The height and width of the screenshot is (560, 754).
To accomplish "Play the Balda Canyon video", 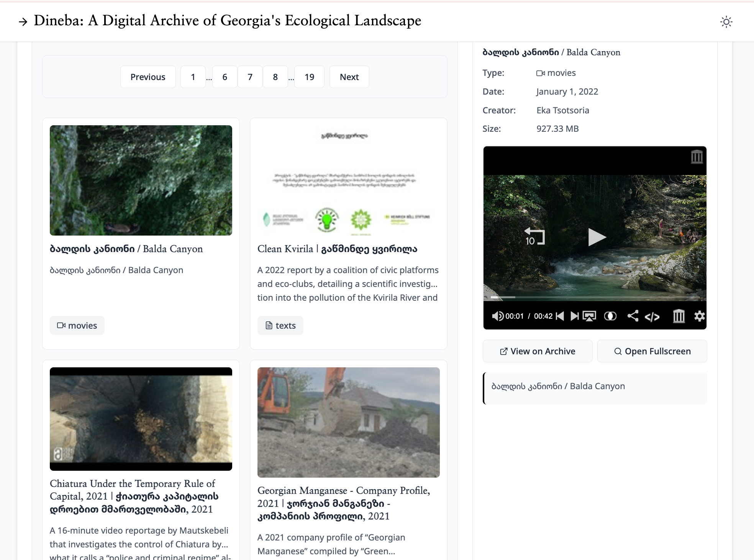I will [596, 237].
